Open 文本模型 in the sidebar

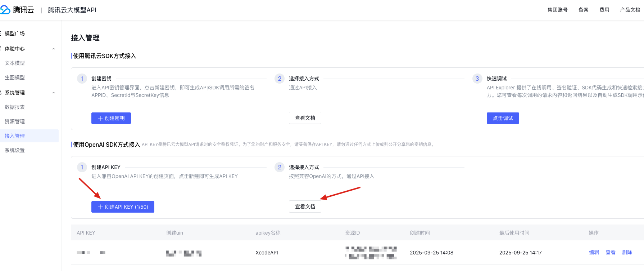[15, 63]
